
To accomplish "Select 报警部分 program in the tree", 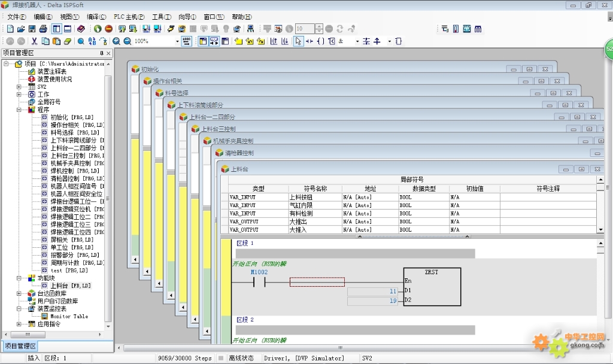I will [x=75, y=255].
